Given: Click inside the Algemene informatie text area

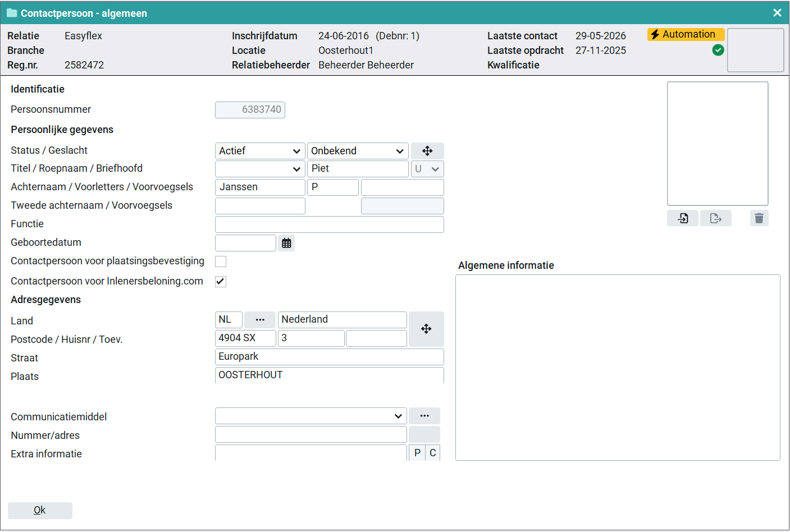Looking at the screenshot, I should (x=618, y=368).
